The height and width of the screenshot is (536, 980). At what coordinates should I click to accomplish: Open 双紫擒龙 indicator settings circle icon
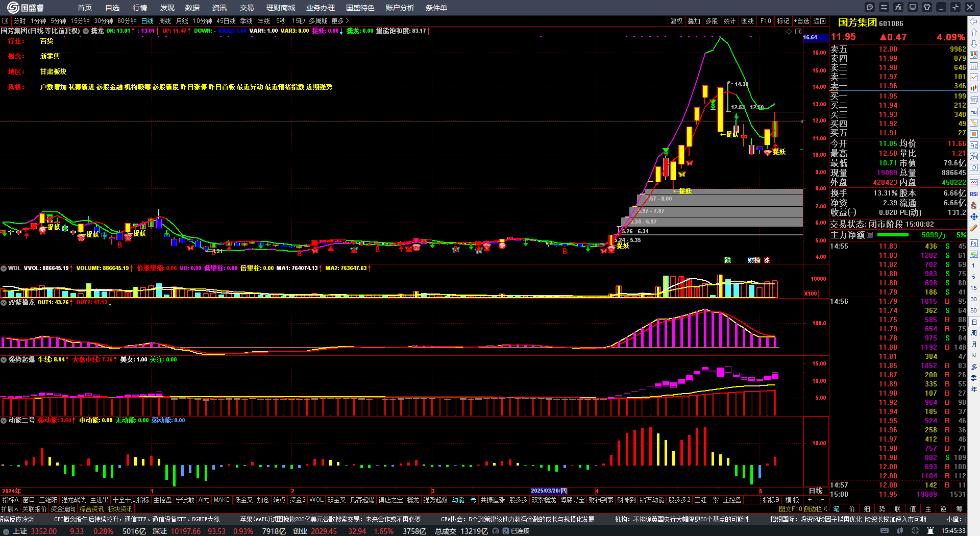point(4,302)
